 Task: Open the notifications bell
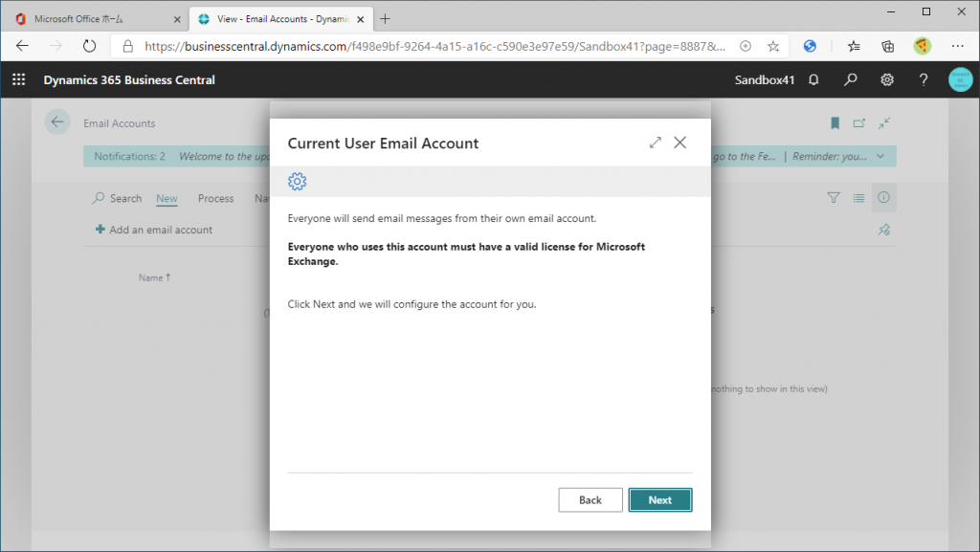pos(813,80)
